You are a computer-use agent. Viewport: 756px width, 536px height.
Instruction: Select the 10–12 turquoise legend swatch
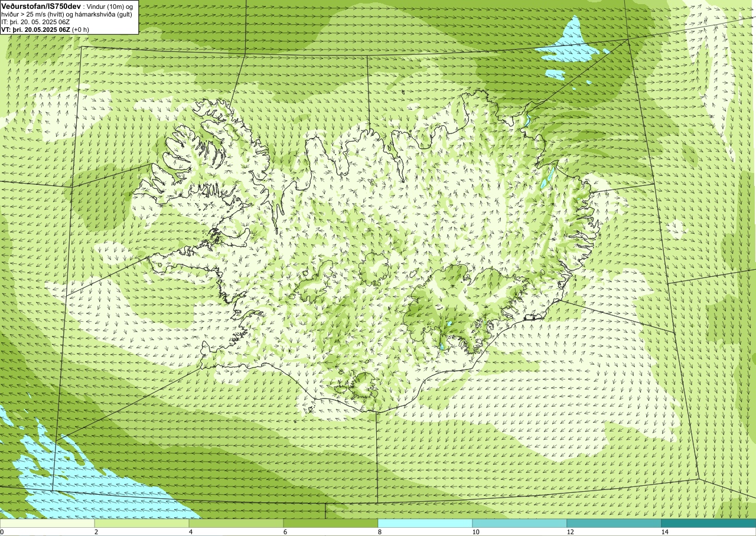(520, 523)
